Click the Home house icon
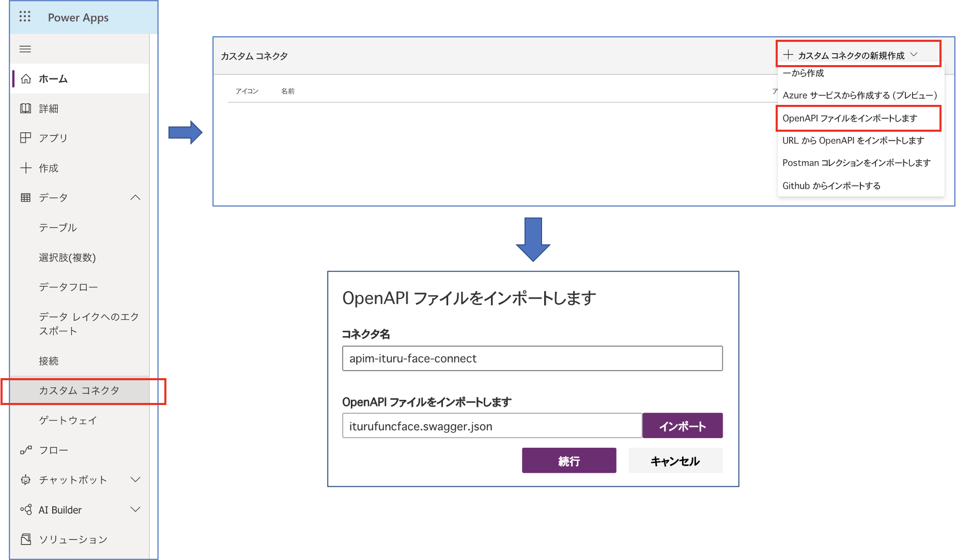956x560 pixels. point(26,79)
